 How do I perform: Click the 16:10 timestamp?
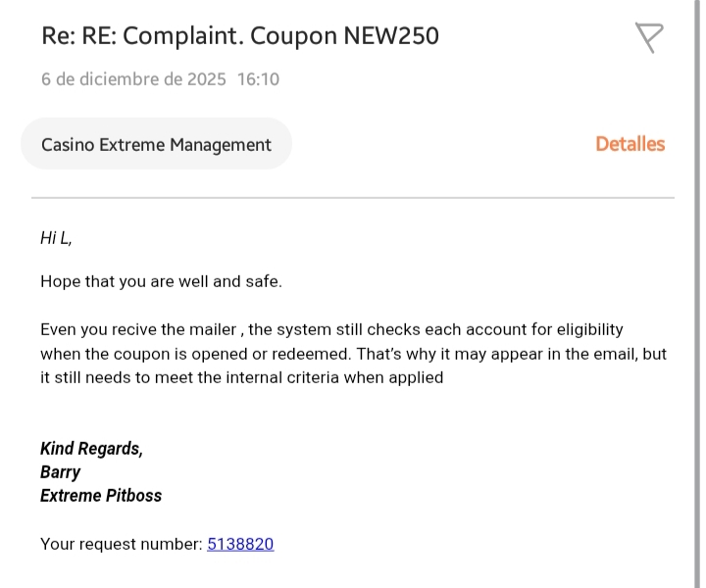pos(258,79)
